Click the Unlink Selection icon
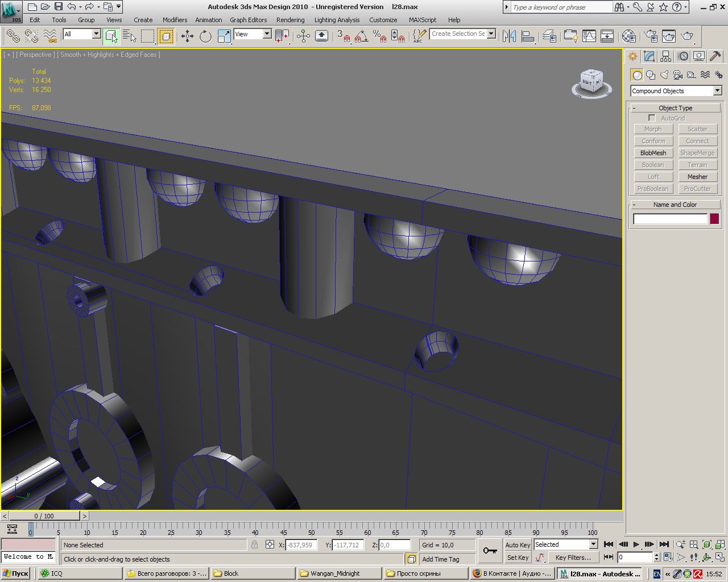This screenshot has height=582, width=728. point(32,36)
